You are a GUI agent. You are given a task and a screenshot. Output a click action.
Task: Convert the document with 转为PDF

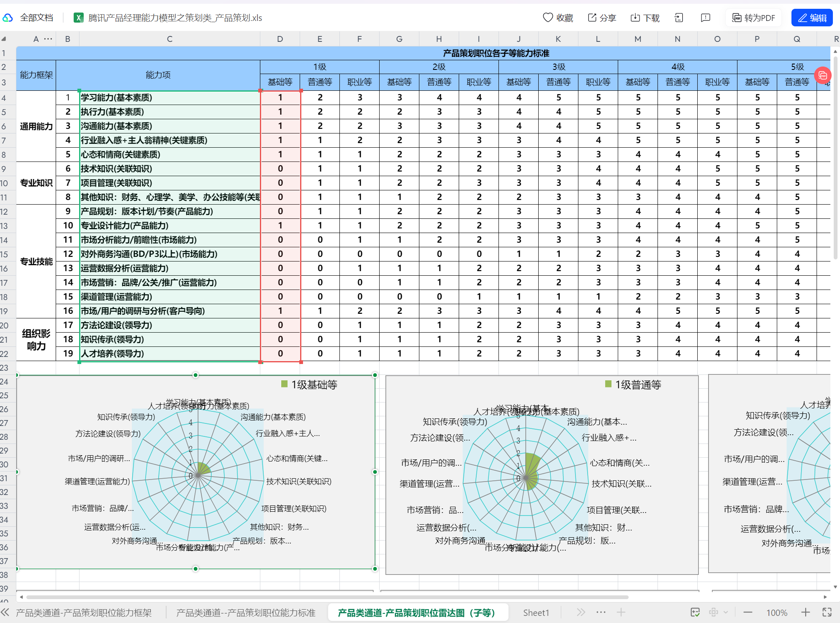pos(753,18)
